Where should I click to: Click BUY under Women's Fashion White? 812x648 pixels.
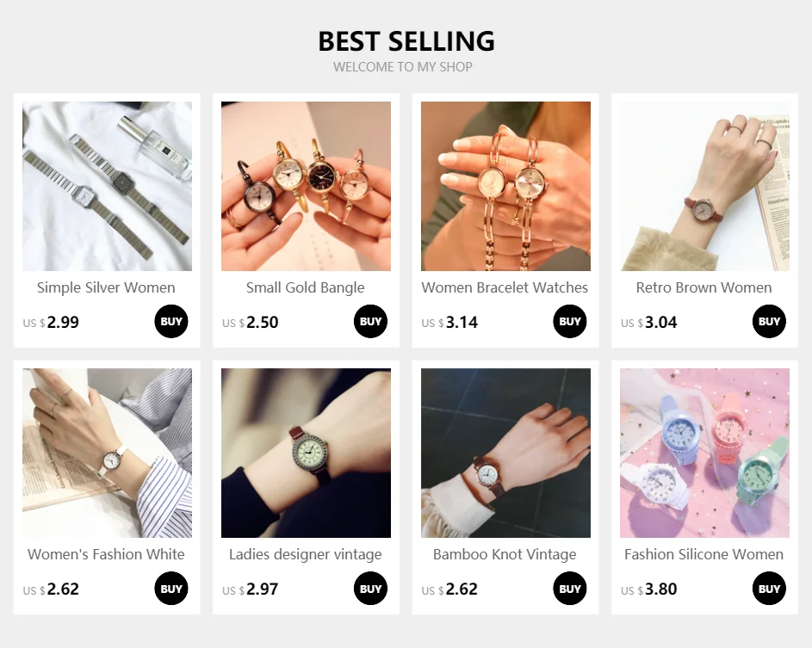[171, 589]
